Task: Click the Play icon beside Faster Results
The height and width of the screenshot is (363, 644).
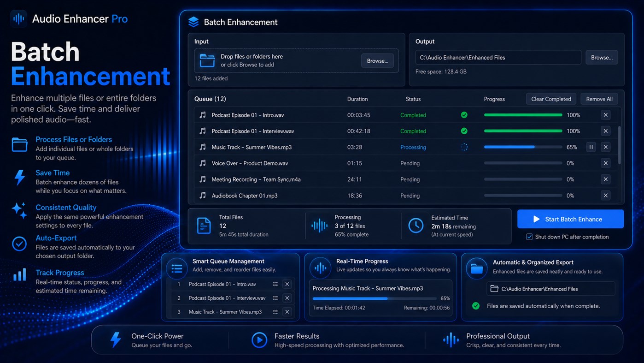Action: coord(259,340)
